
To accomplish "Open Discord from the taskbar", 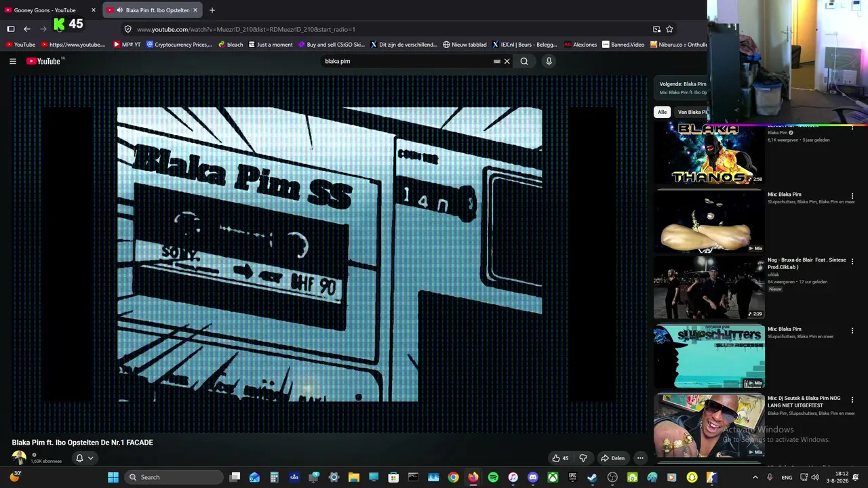I will pos(533,477).
